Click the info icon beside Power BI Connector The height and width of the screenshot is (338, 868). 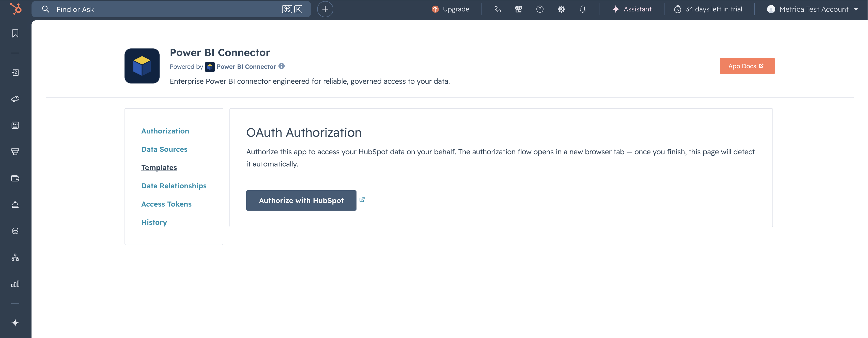281,66
